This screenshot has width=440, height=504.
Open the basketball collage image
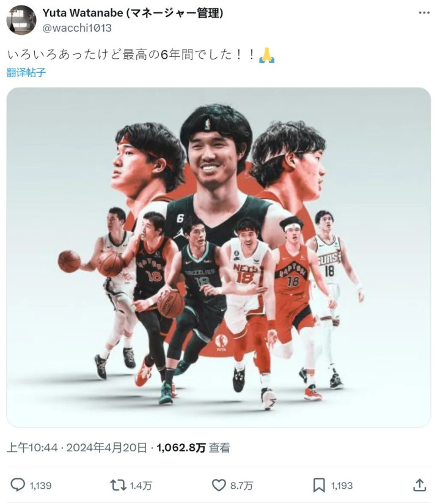[218, 257]
